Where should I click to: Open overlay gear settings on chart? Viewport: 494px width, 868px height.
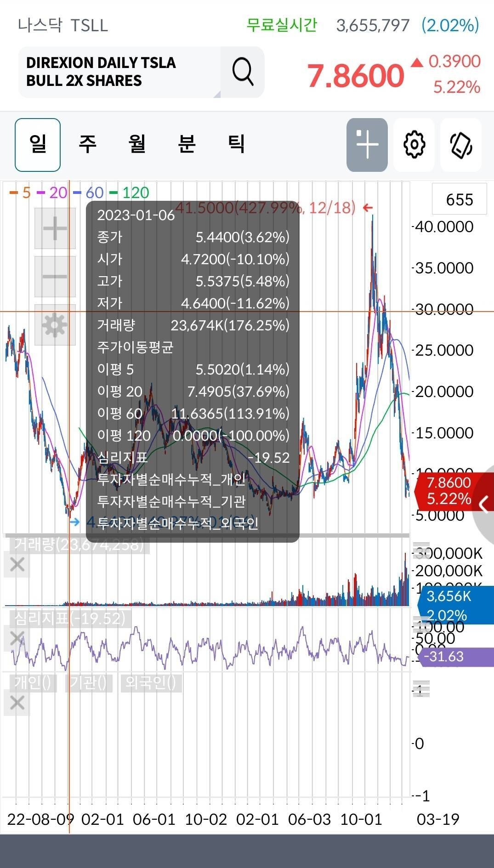[x=55, y=325]
